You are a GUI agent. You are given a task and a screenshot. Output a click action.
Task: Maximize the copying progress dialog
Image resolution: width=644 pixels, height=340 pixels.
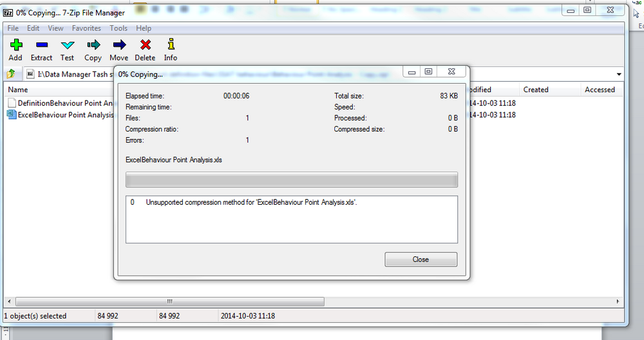(428, 72)
